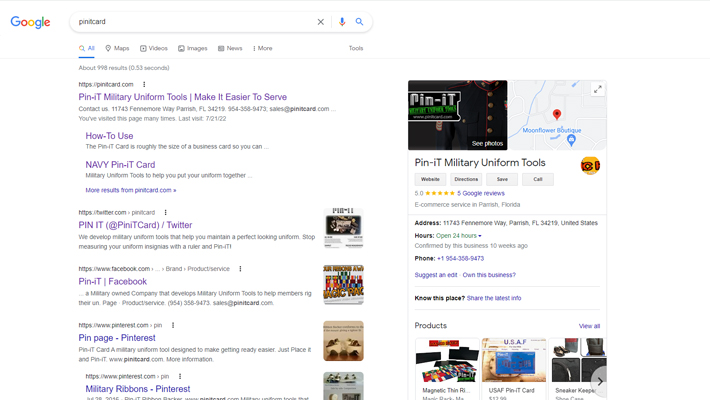Focus the search input containing pinitcard
The height and width of the screenshot is (400, 710).
(195, 22)
